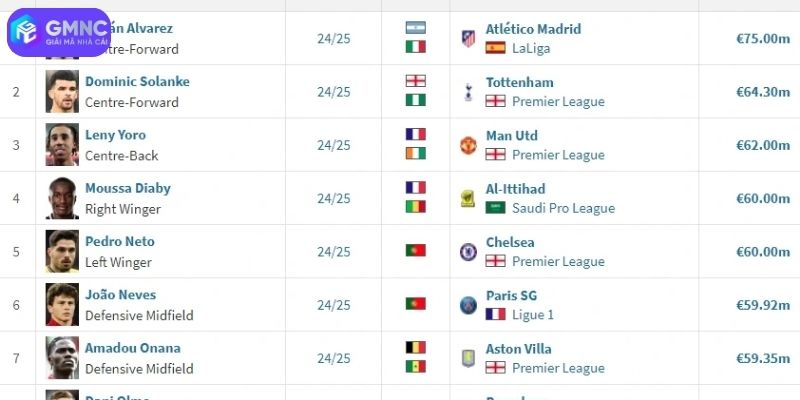This screenshot has height=400, width=800.
Task: Open Leny Yoro's player photo
Action: click(x=62, y=145)
